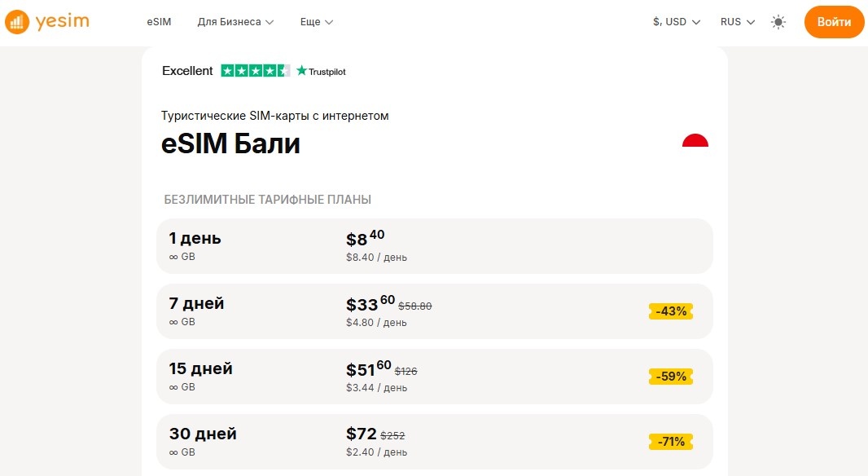Open the eSIM menu item
The height and width of the screenshot is (476, 868).
[159, 22]
